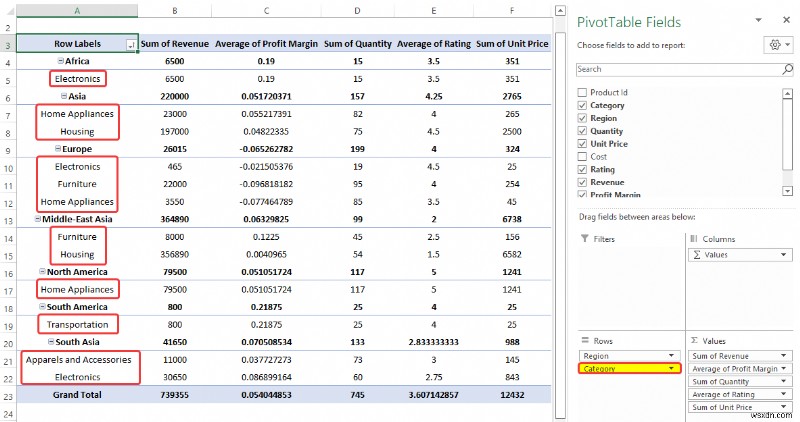The width and height of the screenshot is (800, 422).
Task: Open the Region field dropdown in Rows
Action: [671, 356]
